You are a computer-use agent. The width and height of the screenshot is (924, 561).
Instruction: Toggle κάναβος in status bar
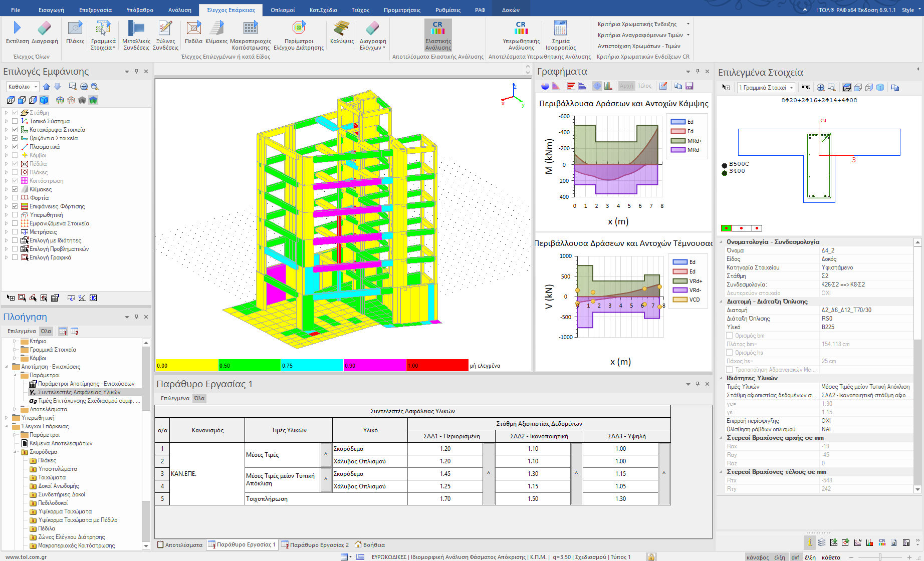click(758, 557)
